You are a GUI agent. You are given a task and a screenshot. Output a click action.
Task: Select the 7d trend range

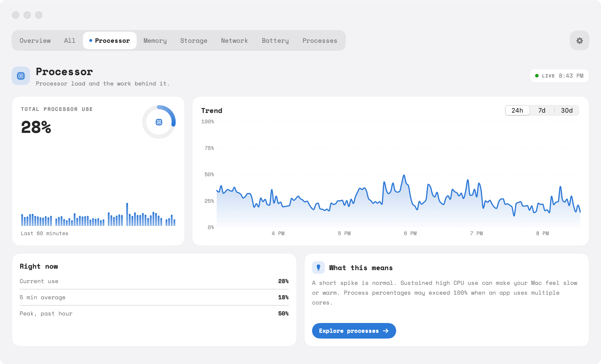pos(542,110)
